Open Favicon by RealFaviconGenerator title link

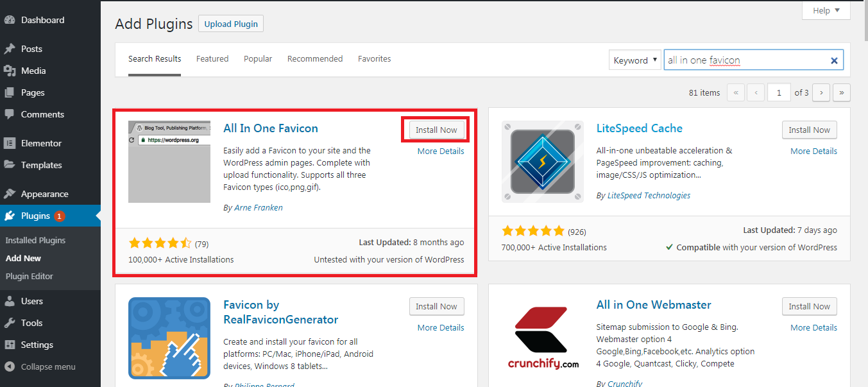(281, 312)
